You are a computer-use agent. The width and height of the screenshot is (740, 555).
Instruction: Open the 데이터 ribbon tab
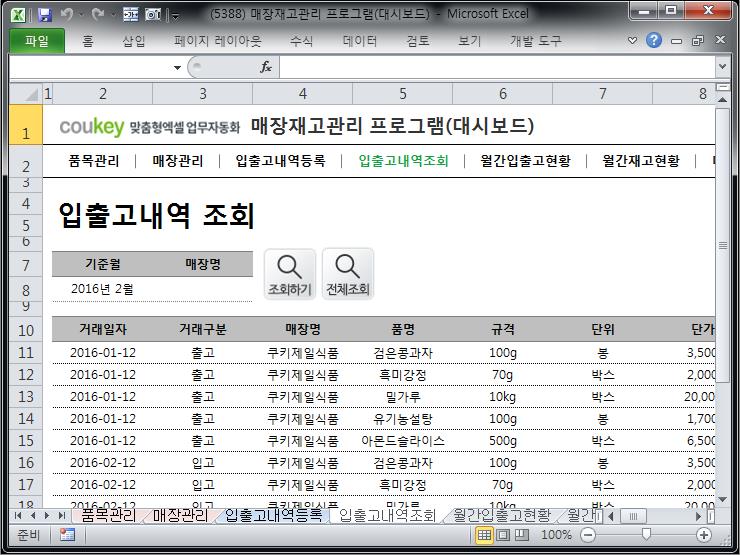click(360, 41)
